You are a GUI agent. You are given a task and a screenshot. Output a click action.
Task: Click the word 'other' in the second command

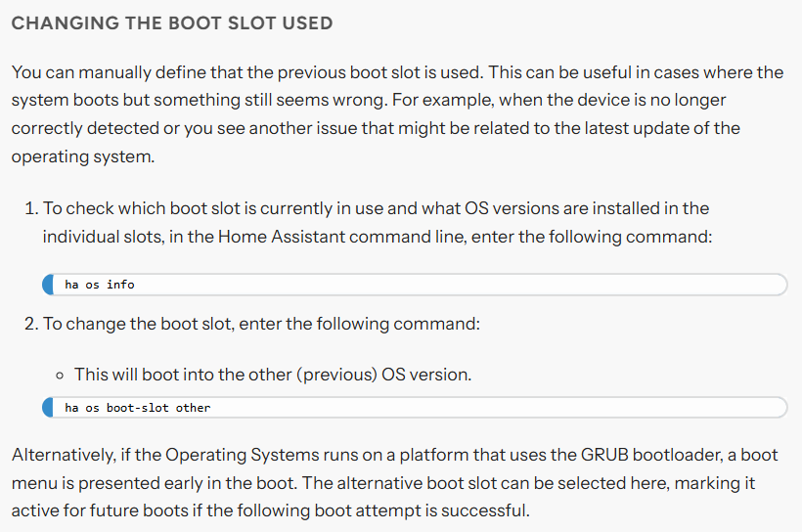(193, 408)
